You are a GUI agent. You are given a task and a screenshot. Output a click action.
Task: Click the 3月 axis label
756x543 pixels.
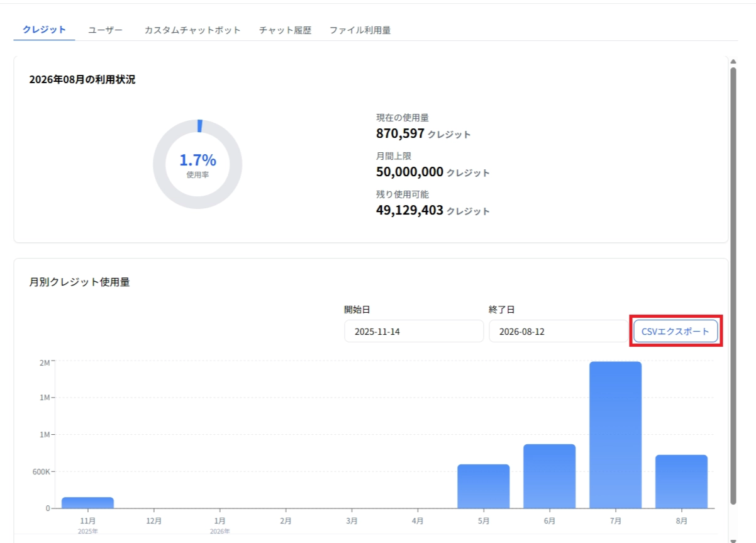tap(352, 521)
